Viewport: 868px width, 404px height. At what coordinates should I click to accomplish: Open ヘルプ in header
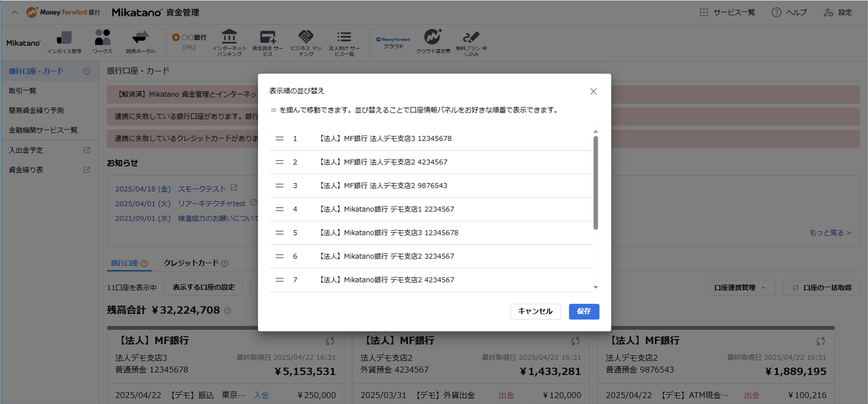point(789,12)
